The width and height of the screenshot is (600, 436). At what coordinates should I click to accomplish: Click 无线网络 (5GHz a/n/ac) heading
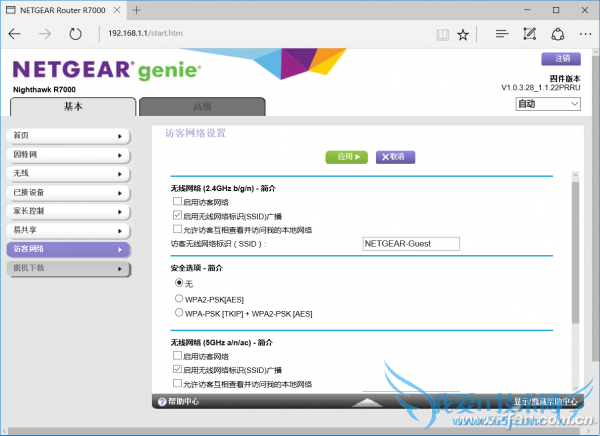click(x=222, y=343)
